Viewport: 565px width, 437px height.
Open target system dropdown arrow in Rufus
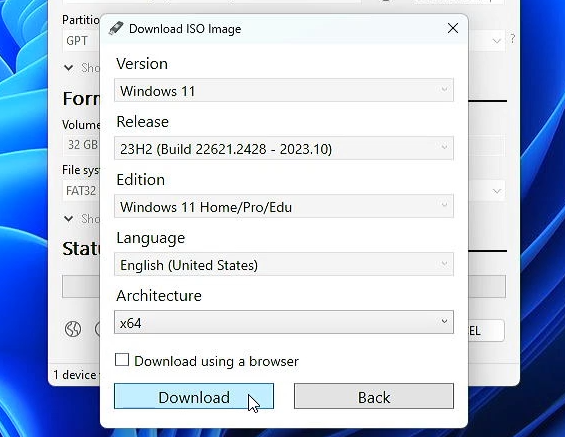coord(497,41)
